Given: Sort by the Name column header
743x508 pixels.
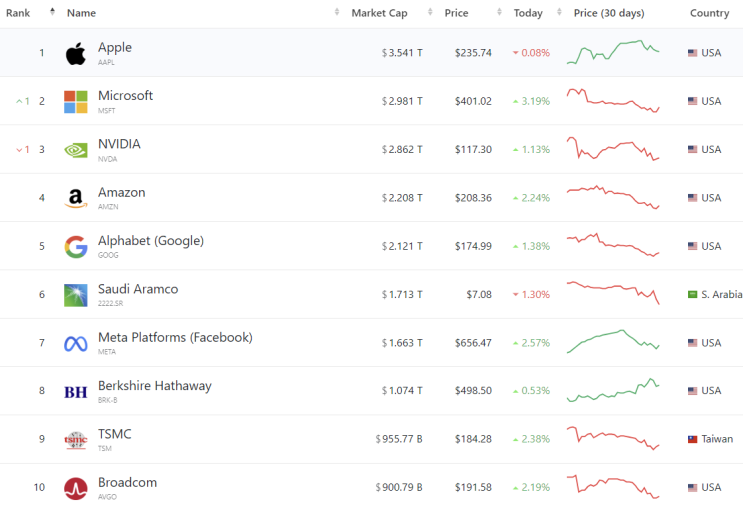Looking at the screenshot, I should [x=82, y=13].
